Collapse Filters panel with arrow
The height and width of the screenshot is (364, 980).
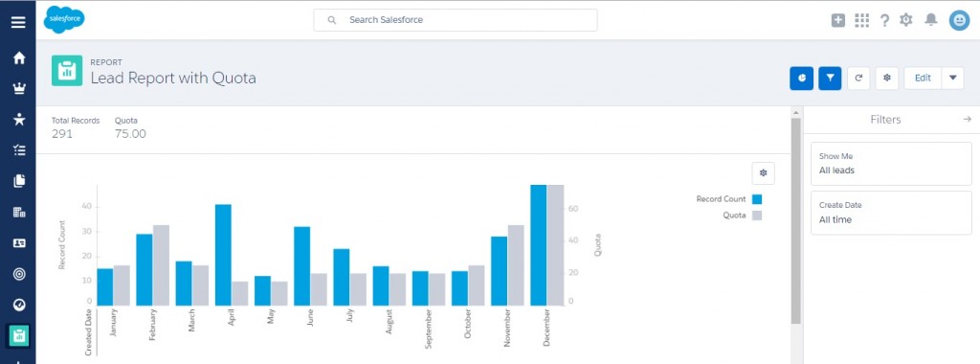pos(967,119)
